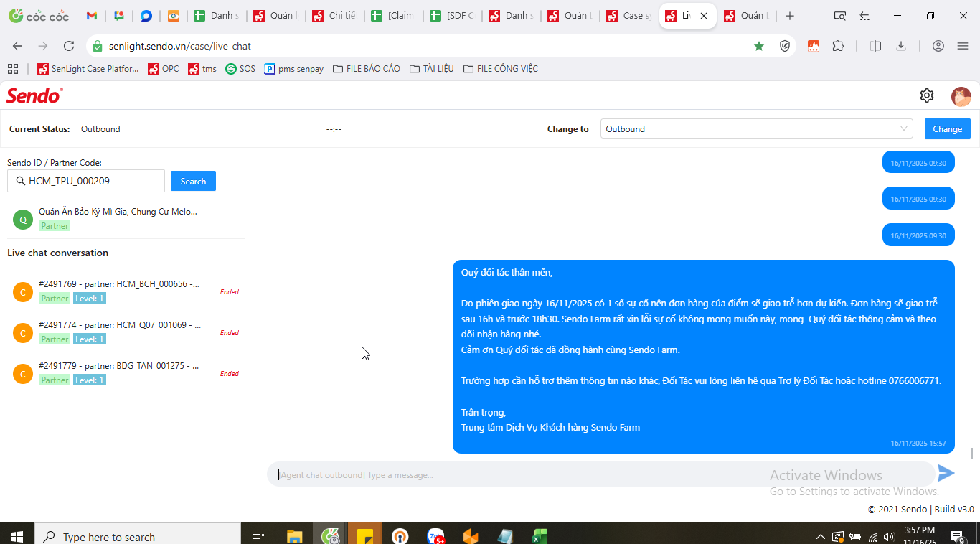
Task: Open the pms senpay bookmark
Action: [294, 69]
